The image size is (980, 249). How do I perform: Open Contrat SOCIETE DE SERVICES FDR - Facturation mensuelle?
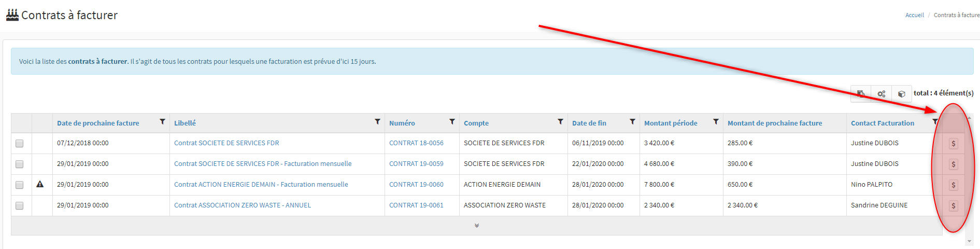(263, 164)
